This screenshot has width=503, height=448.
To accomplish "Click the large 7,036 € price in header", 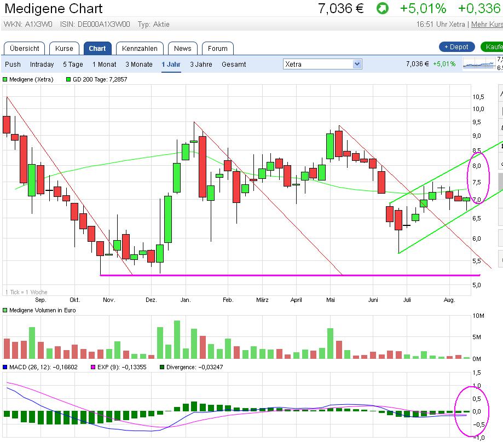I will point(340,9).
